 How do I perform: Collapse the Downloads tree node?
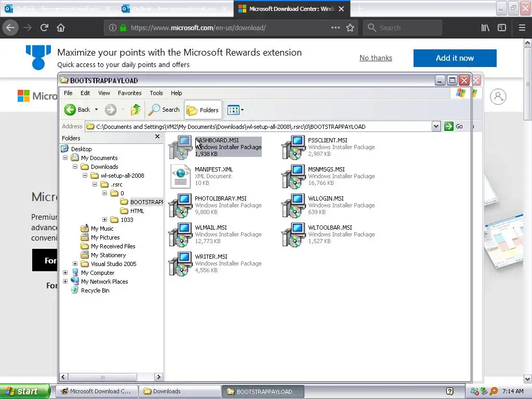pyautogui.click(x=75, y=167)
